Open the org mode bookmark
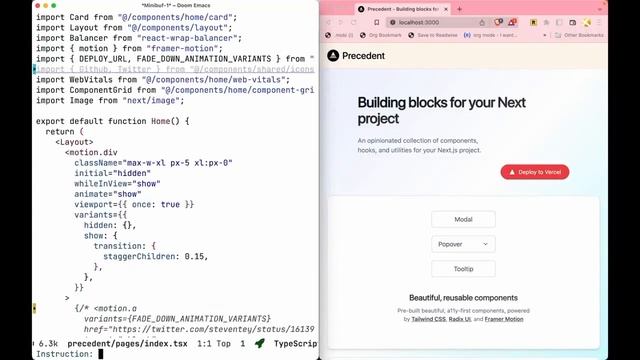640x360 pixels. [x=490, y=35]
